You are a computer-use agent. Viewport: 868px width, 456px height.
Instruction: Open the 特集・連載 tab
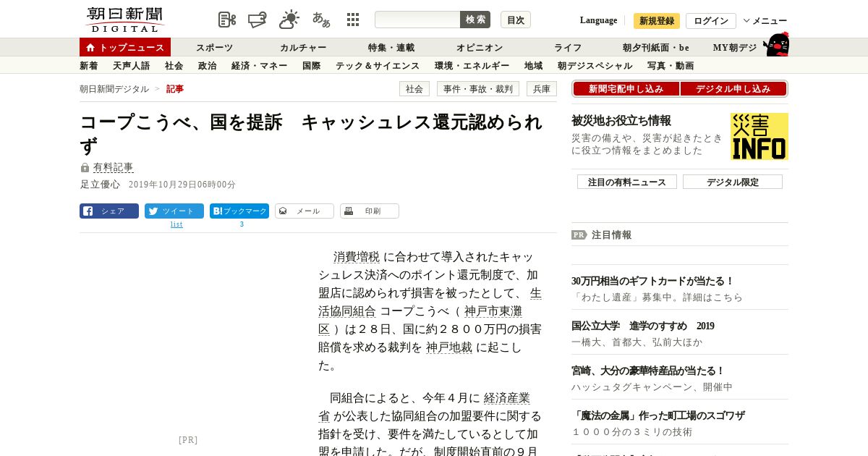pos(391,47)
